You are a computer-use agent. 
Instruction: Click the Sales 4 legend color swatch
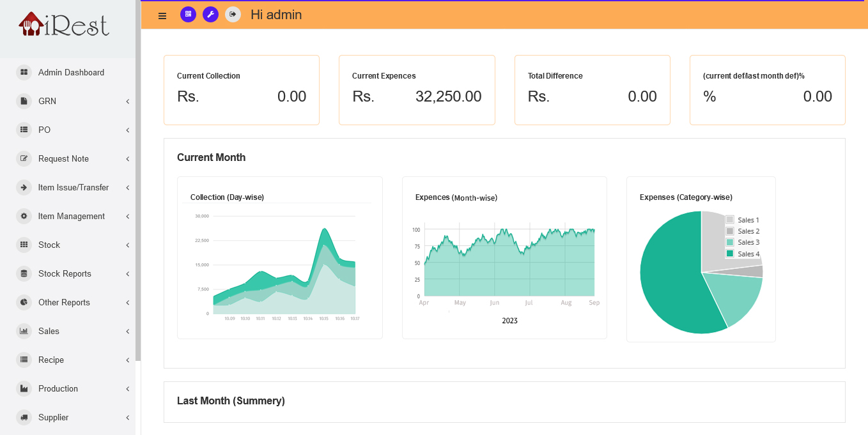click(x=730, y=254)
